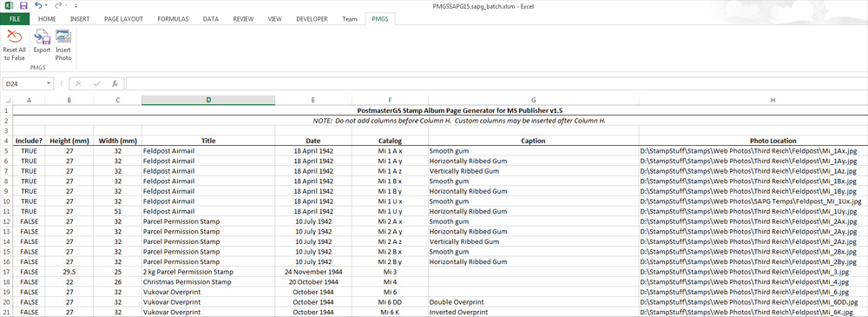Click photo path ending Feldpost_Mi_1Ux.jpg
Viewport: 868px width, 317px height.
(x=753, y=201)
